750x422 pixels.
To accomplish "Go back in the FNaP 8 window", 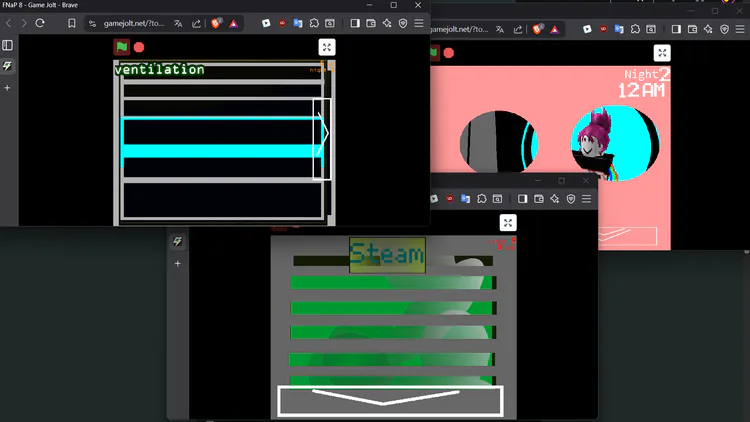I will [x=8, y=23].
